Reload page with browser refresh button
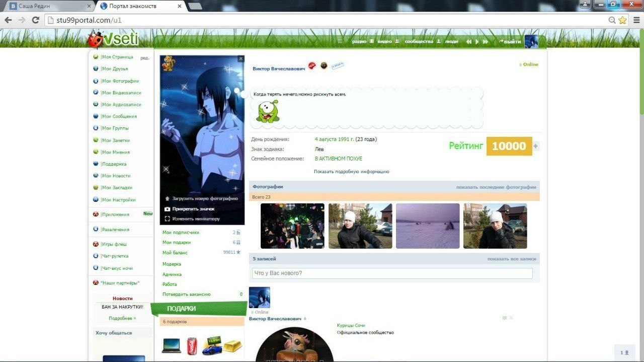 [35, 20]
